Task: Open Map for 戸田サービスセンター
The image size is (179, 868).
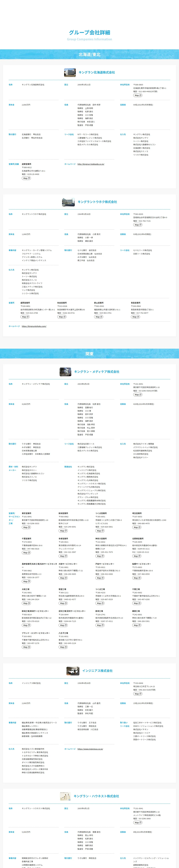Action: [100, 578]
